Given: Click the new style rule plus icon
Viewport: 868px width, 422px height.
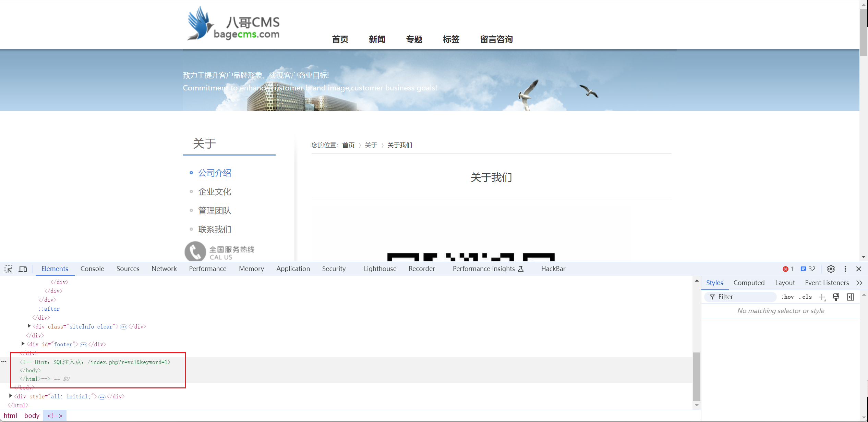Looking at the screenshot, I should [822, 297].
